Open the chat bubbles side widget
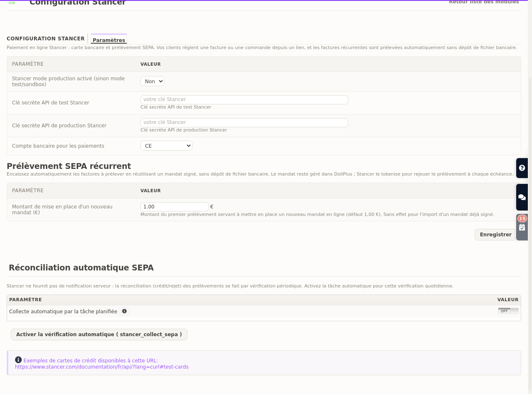 (x=522, y=197)
